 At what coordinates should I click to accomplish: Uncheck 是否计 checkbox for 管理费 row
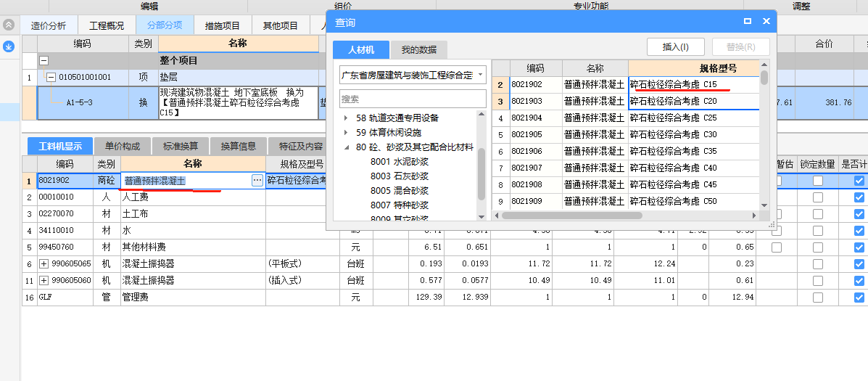[x=859, y=298]
